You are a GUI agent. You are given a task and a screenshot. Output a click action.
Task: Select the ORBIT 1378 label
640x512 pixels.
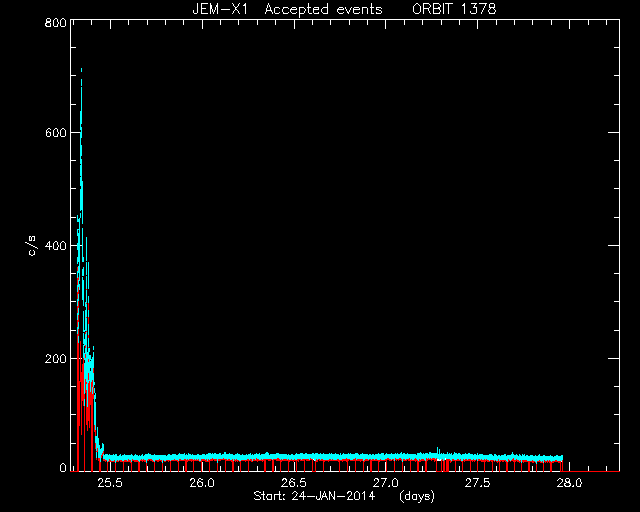coord(454,9)
